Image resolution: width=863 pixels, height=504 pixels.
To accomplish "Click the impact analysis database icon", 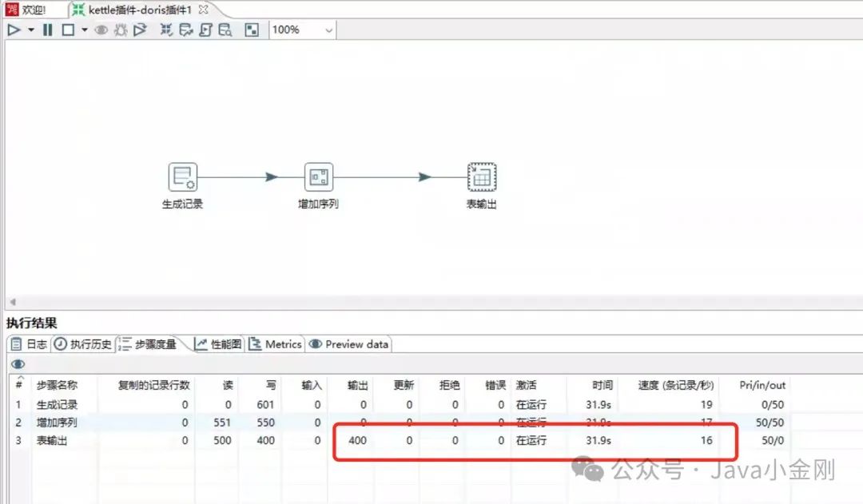I will 186,30.
